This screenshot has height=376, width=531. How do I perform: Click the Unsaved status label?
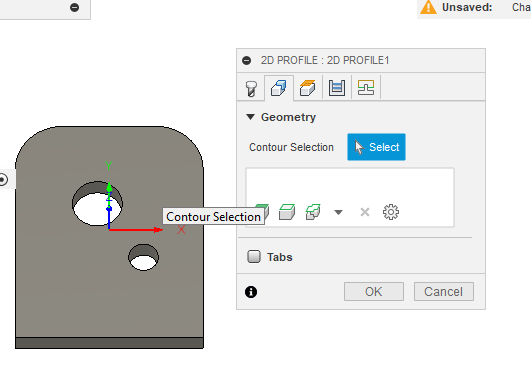(467, 7)
